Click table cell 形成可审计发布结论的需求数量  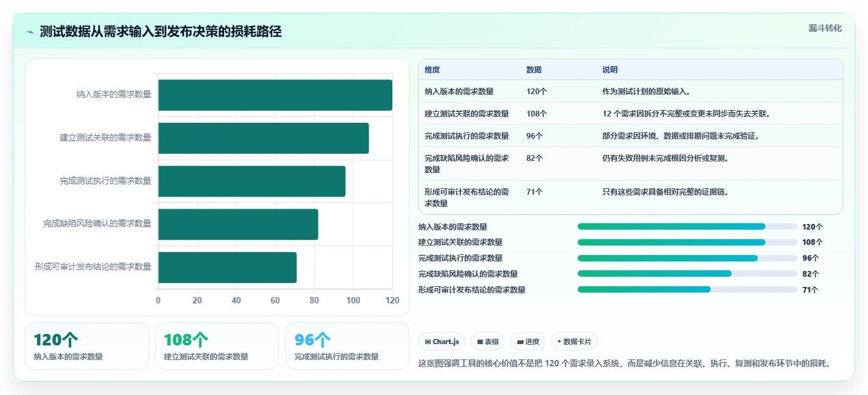[467, 198]
